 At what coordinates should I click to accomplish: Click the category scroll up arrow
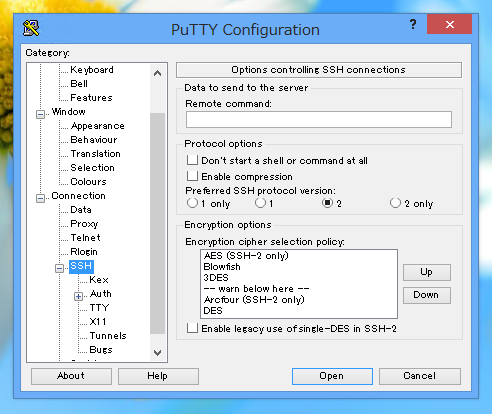[158, 73]
